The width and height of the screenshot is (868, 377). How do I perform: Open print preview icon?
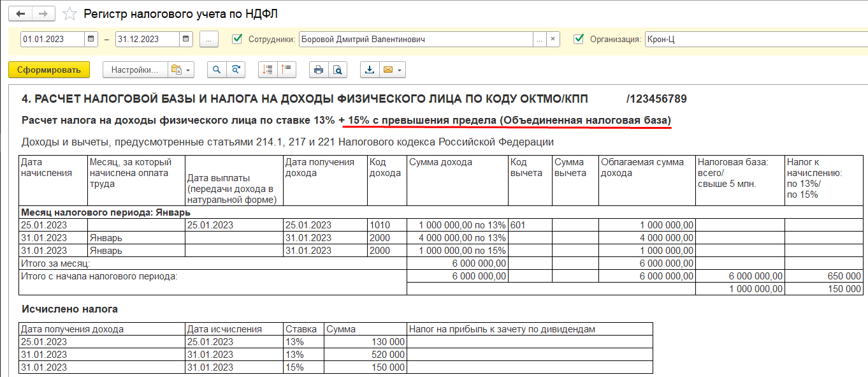(x=338, y=70)
